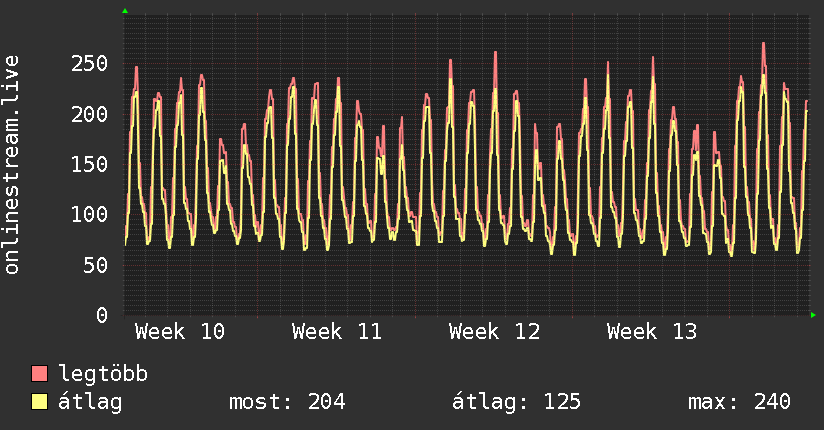Click the Week 10 axis label
Image resolution: width=824 pixels, height=430 pixels.
(x=180, y=332)
